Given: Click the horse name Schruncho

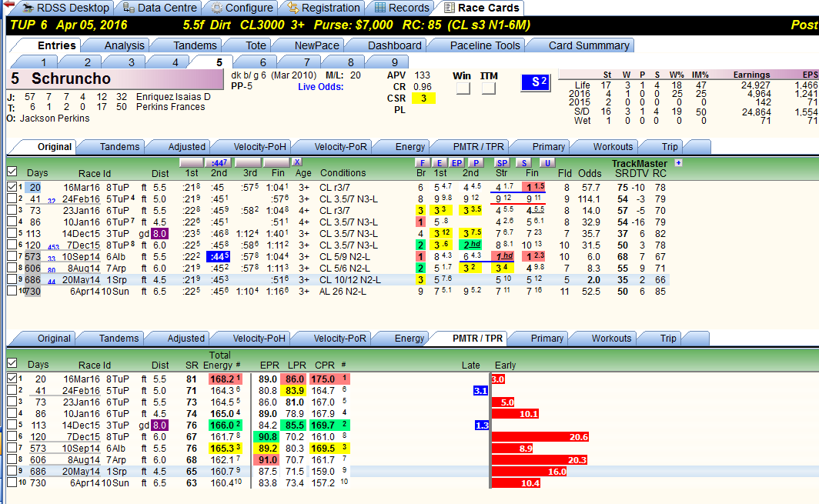Looking at the screenshot, I should coord(71,78).
